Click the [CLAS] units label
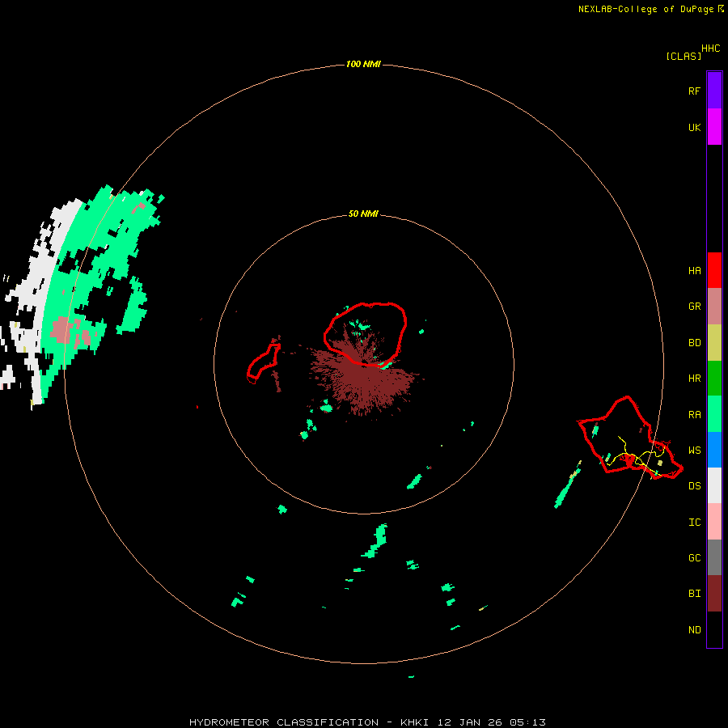728x728 pixels. pyautogui.click(x=684, y=56)
